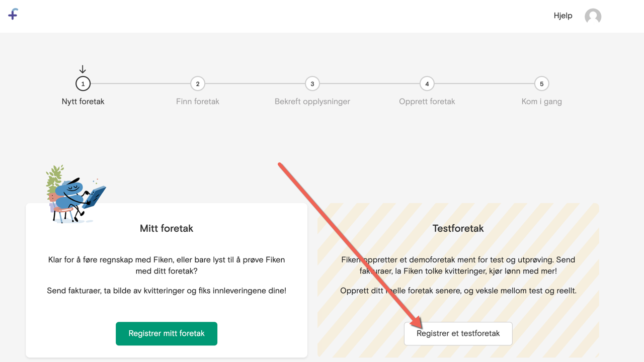Select step 2 circle Finn foretak
The width and height of the screenshot is (644, 362).
[x=198, y=84]
